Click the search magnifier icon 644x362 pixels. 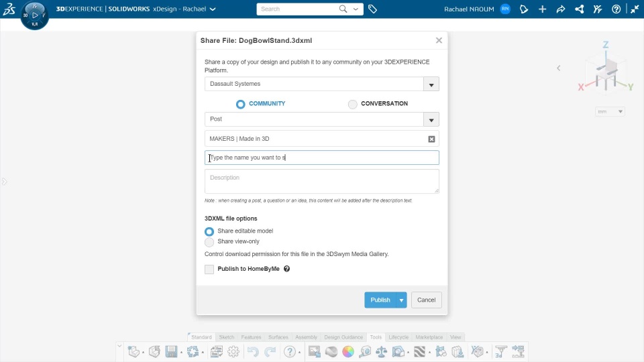click(343, 9)
